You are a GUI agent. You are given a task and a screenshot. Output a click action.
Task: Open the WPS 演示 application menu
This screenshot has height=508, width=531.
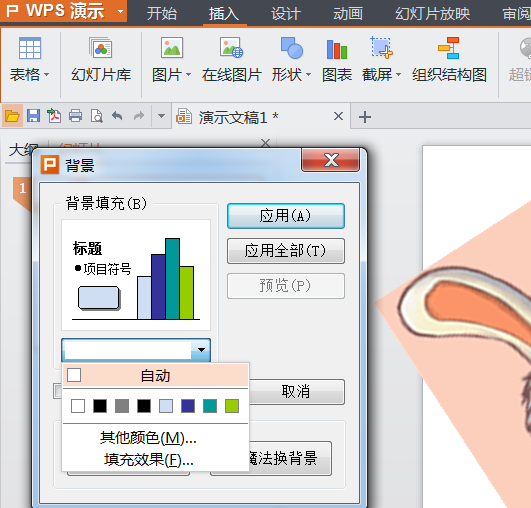(x=64, y=11)
